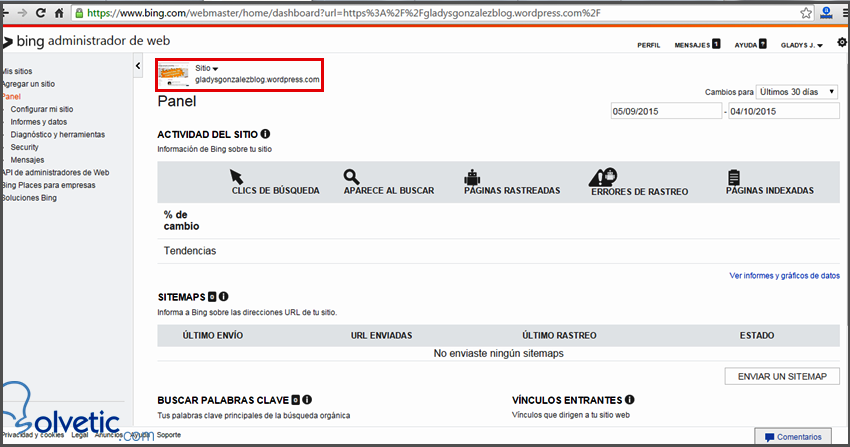Click the gladysgonzalezblog.wordpress.com site name
The height and width of the screenshot is (447, 850).
tap(257, 80)
